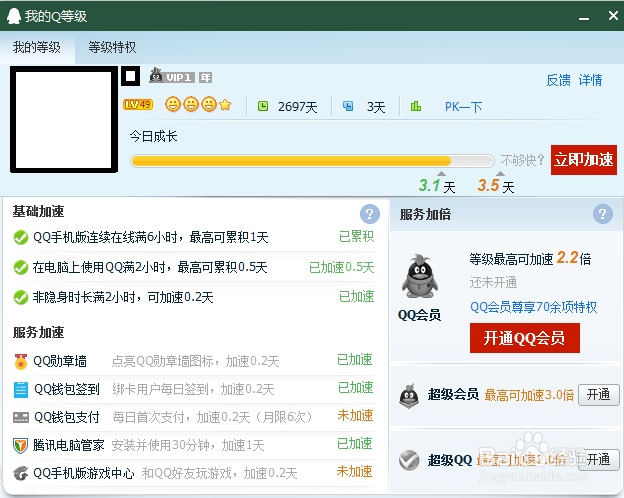This screenshot has height=498, width=624.
Task: Click the 今日成长 yellow progress bar
Action: tap(312, 161)
